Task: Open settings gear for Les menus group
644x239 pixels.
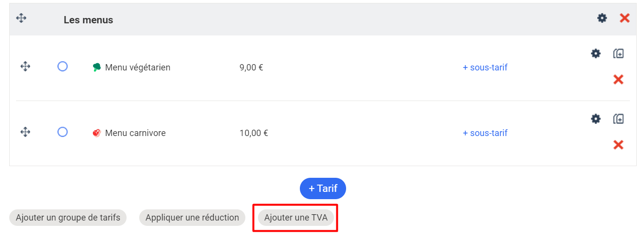Action: pos(602,18)
